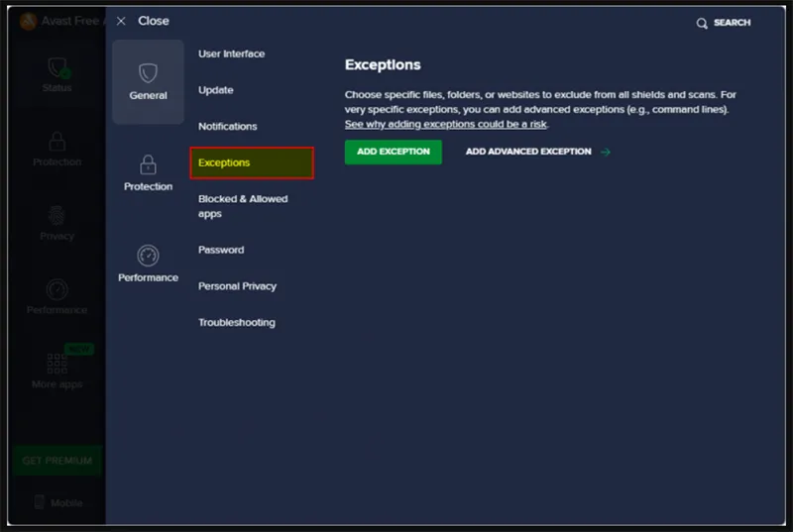Go to the Update settings section
This screenshot has width=793, height=532.
coord(215,90)
